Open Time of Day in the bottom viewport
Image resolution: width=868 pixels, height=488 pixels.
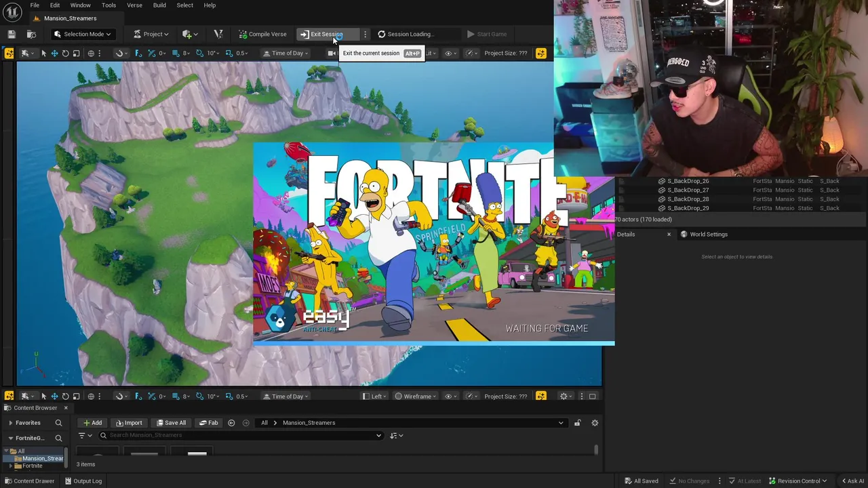(x=286, y=396)
